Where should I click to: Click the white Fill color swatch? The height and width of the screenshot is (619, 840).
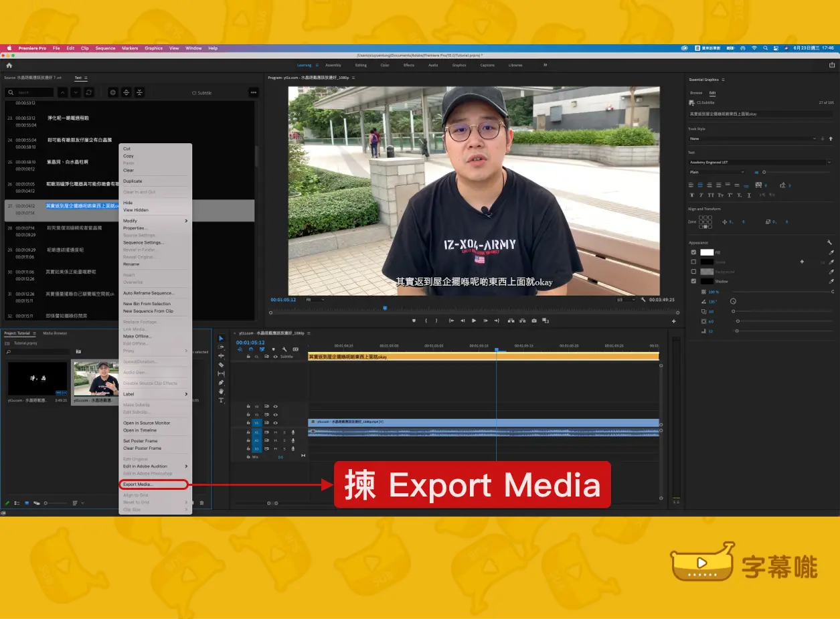[x=707, y=252]
